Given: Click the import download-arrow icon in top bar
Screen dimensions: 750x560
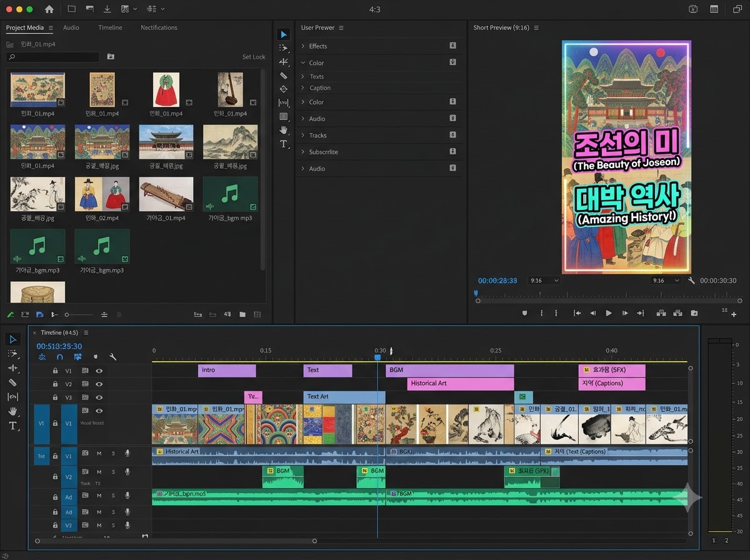Looking at the screenshot, I should click(x=107, y=9).
